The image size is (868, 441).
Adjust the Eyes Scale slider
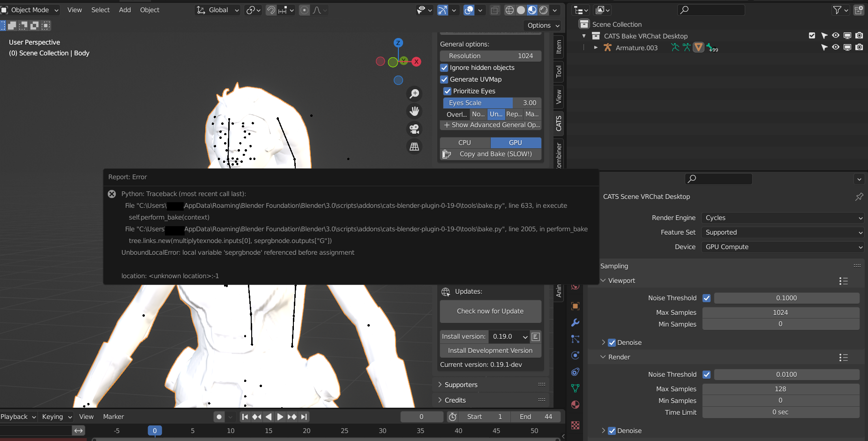492,103
